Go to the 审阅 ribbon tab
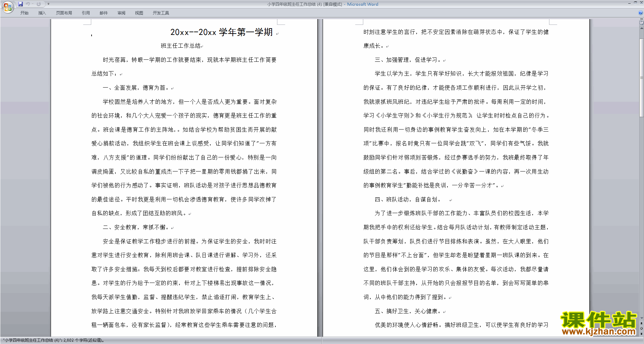The image size is (644, 344). point(121,13)
